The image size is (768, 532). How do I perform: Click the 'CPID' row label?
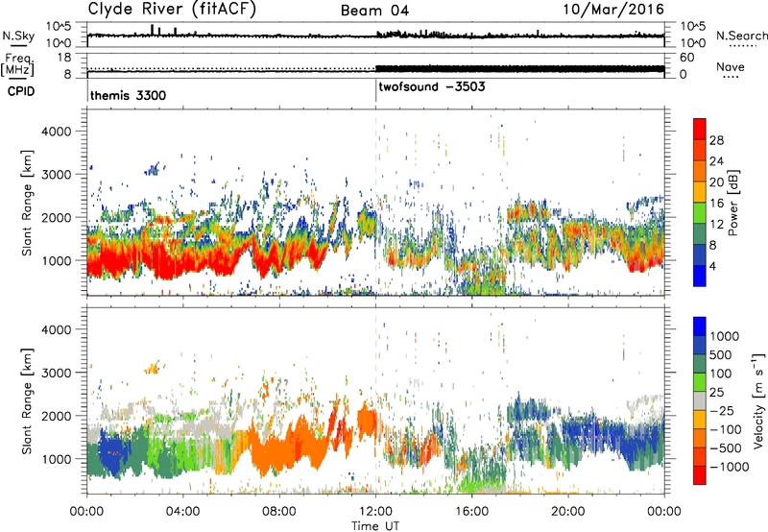tap(21, 91)
